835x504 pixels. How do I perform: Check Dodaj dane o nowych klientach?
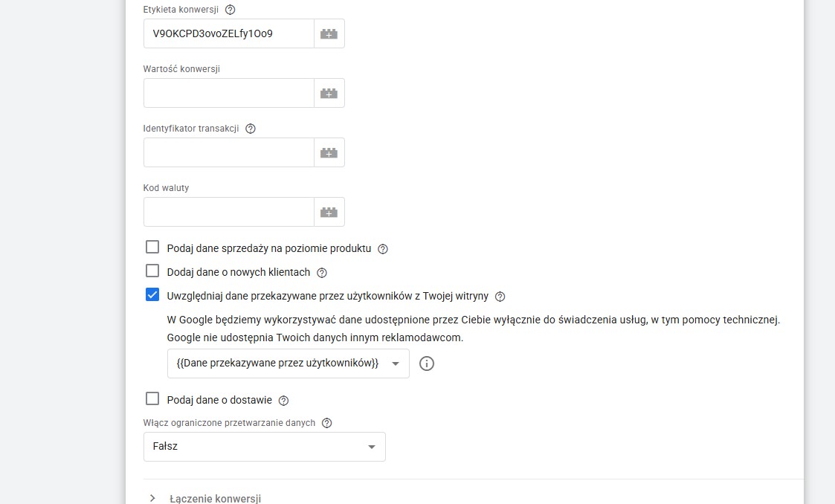(x=152, y=271)
